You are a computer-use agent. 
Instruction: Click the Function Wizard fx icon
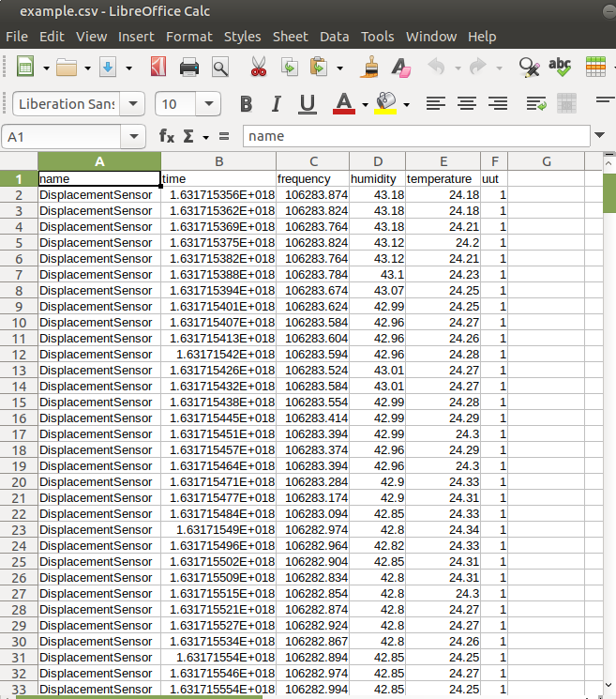coord(167,136)
